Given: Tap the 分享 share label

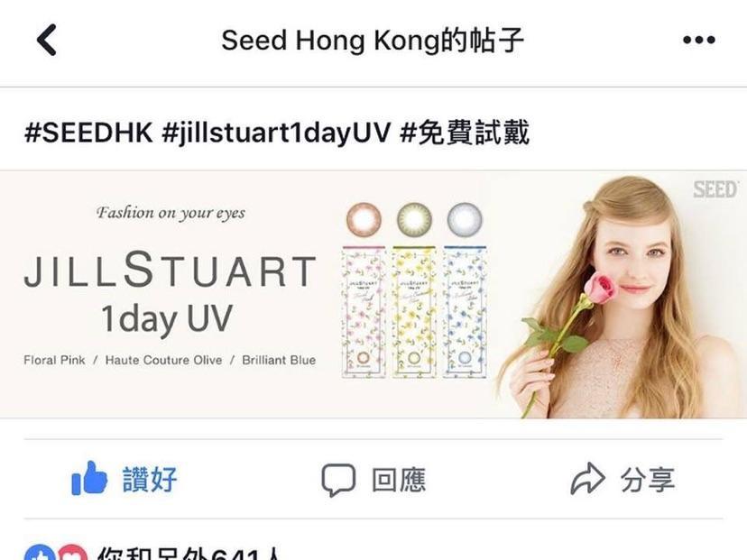Looking at the screenshot, I should coord(648,479).
